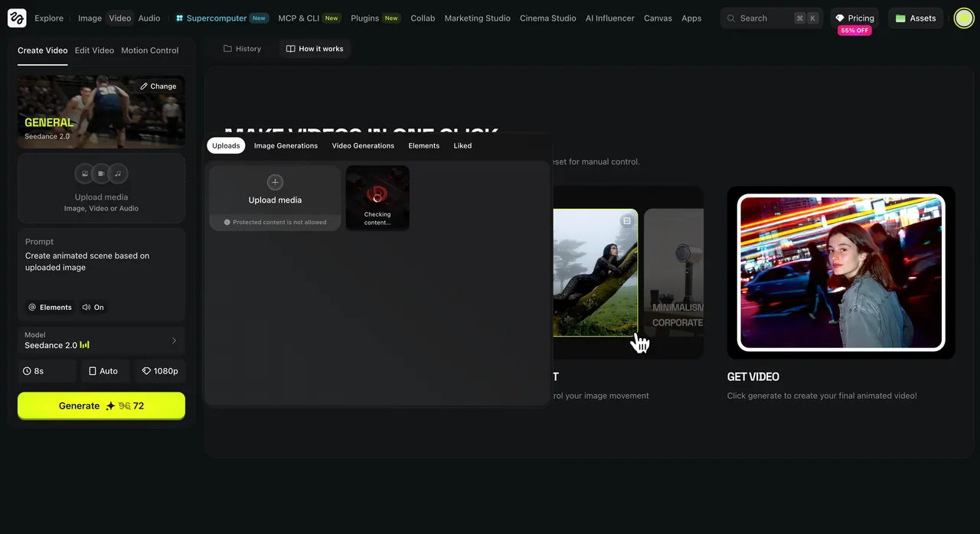Select the woman on tree example image
Screen dimensions: 980x534
point(595,272)
